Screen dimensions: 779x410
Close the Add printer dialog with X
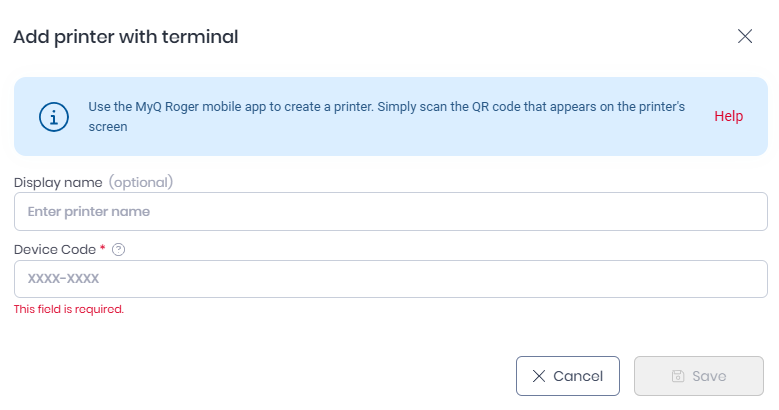pyautogui.click(x=745, y=36)
